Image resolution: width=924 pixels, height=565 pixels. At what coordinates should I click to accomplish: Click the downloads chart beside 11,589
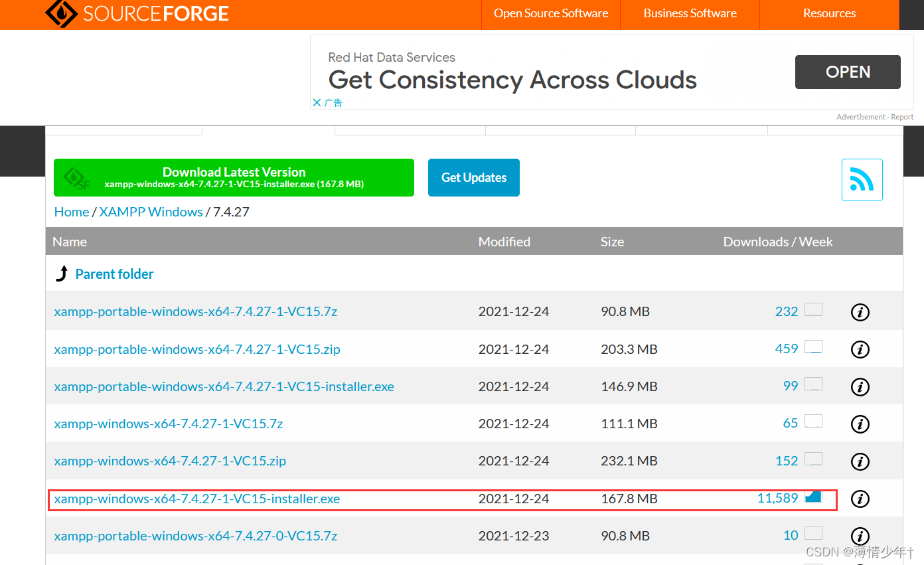click(x=813, y=496)
